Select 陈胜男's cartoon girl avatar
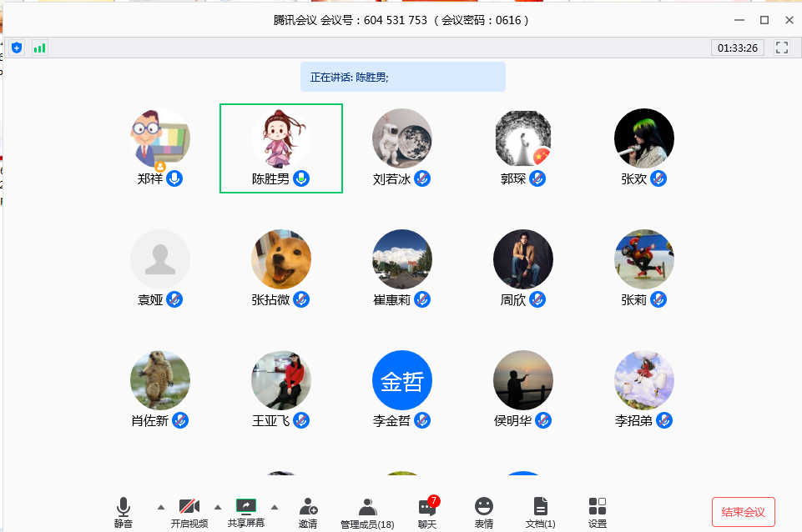Image resolution: width=802 pixels, height=532 pixels. click(280, 138)
